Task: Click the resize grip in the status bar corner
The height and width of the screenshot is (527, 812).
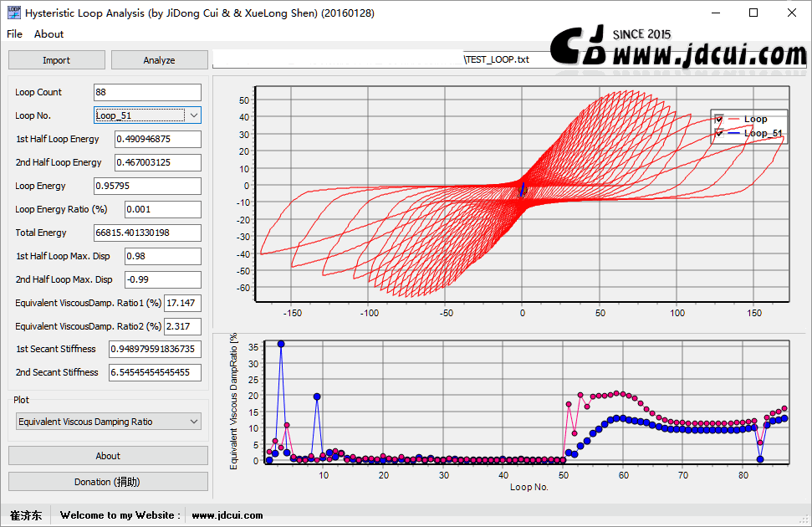Action: (805, 519)
